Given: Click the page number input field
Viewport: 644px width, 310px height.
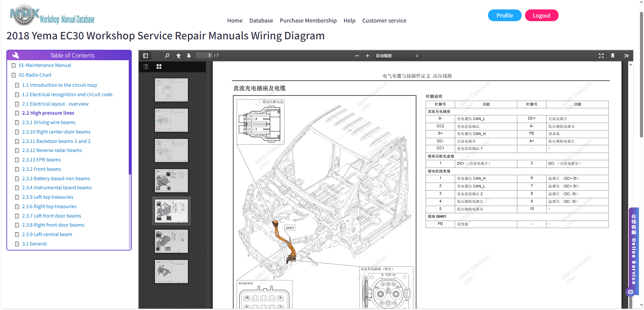Looking at the screenshot, I should (x=204, y=55).
